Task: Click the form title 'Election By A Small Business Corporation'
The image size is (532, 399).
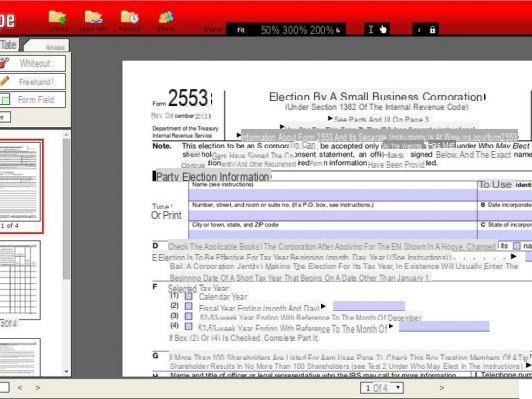Action: tap(377, 97)
